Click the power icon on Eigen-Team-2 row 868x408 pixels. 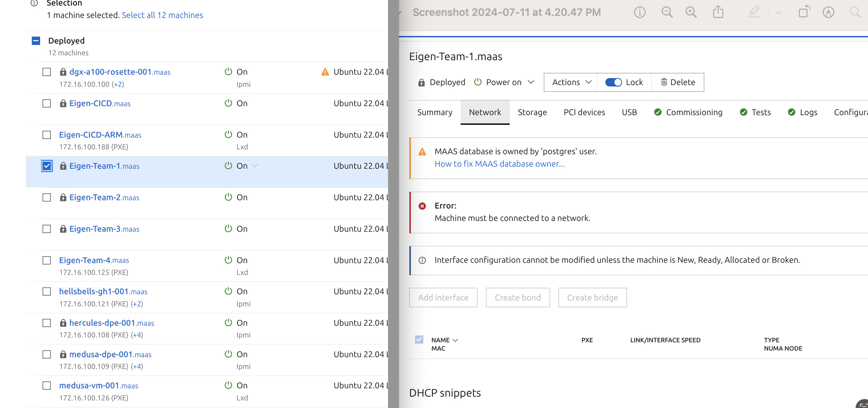pos(228,197)
